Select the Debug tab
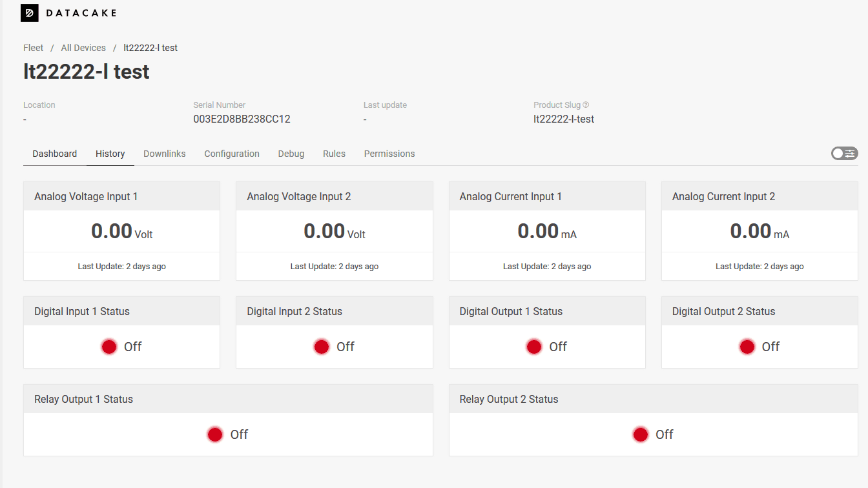The height and width of the screenshot is (488, 868). (291, 154)
